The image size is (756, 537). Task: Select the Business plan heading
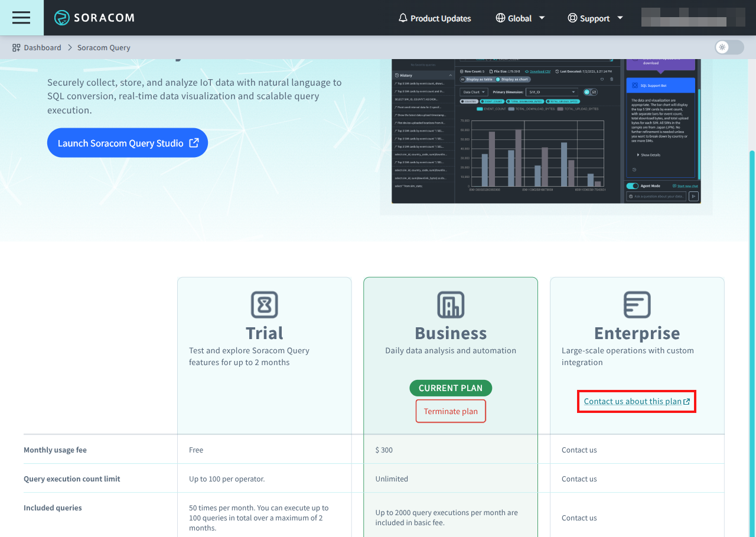tap(451, 333)
